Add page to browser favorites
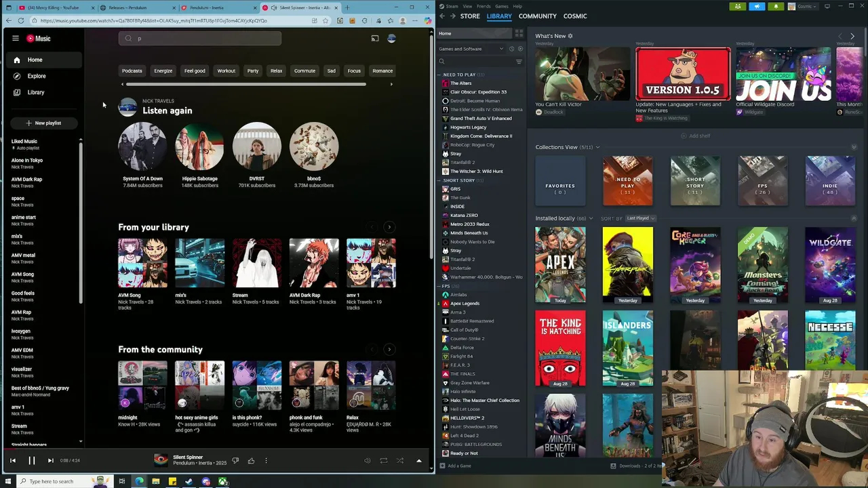The image size is (868, 488). pyautogui.click(x=327, y=20)
